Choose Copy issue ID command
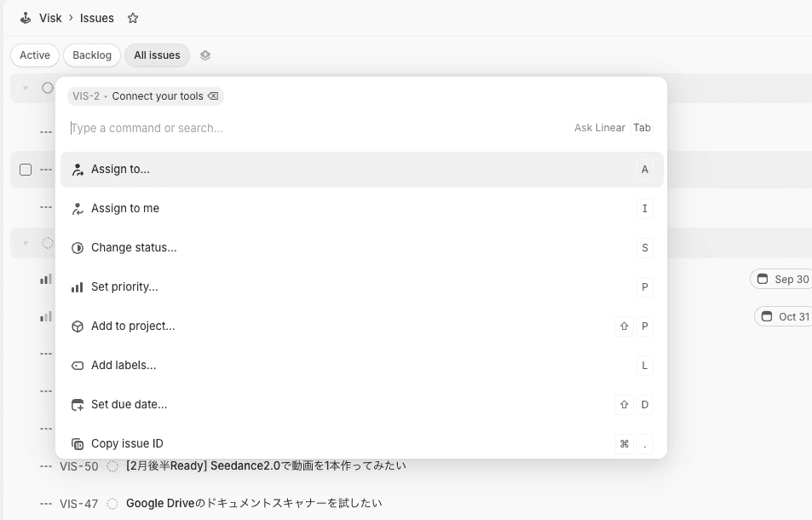The width and height of the screenshot is (812, 520). (362, 444)
